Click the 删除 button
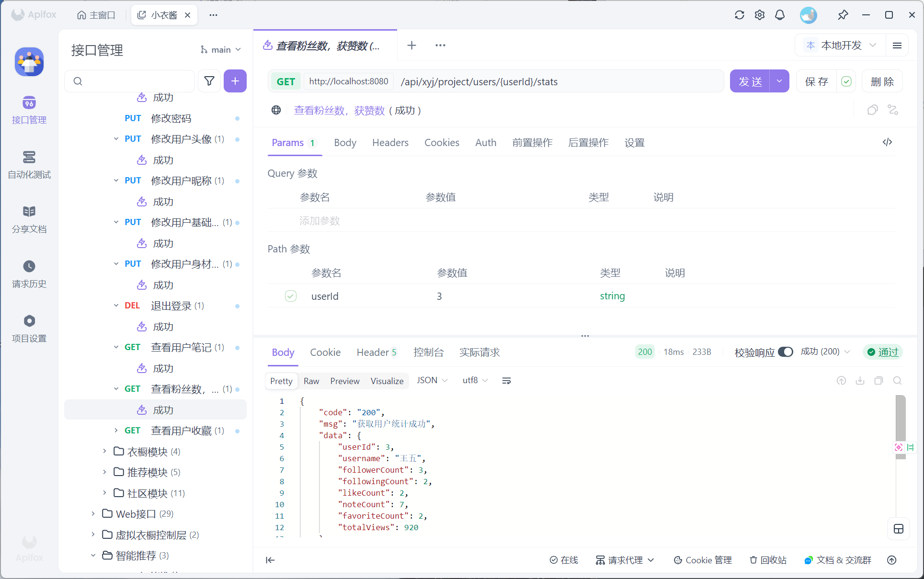Screen dimensions: 924x579 tap(882, 81)
